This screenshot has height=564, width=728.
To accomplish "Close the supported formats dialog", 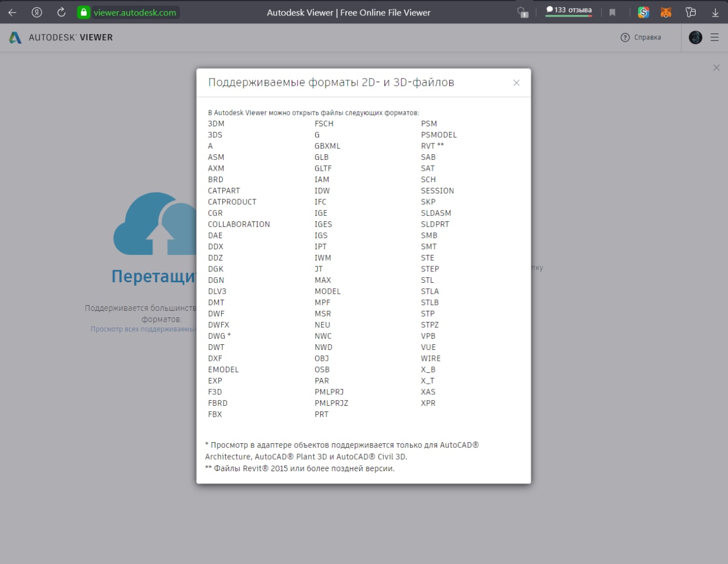I will 516,83.
